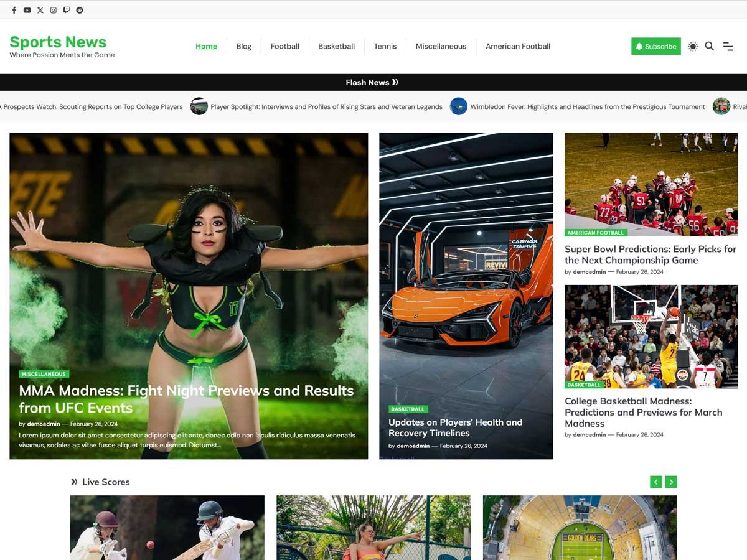The image size is (747, 560).
Task: Open the YouTube channel icon
Action: pos(27,10)
